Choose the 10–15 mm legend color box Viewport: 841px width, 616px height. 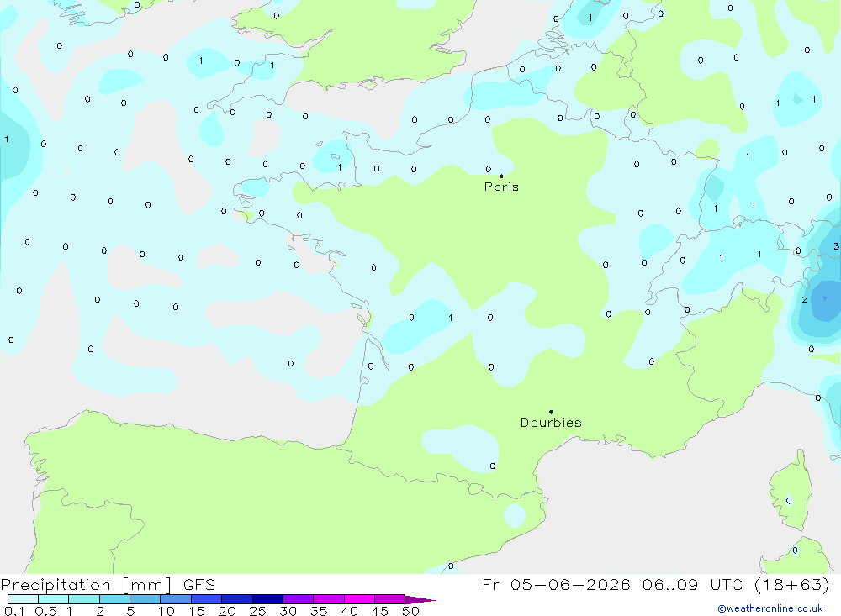pyautogui.click(x=176, y=599)
